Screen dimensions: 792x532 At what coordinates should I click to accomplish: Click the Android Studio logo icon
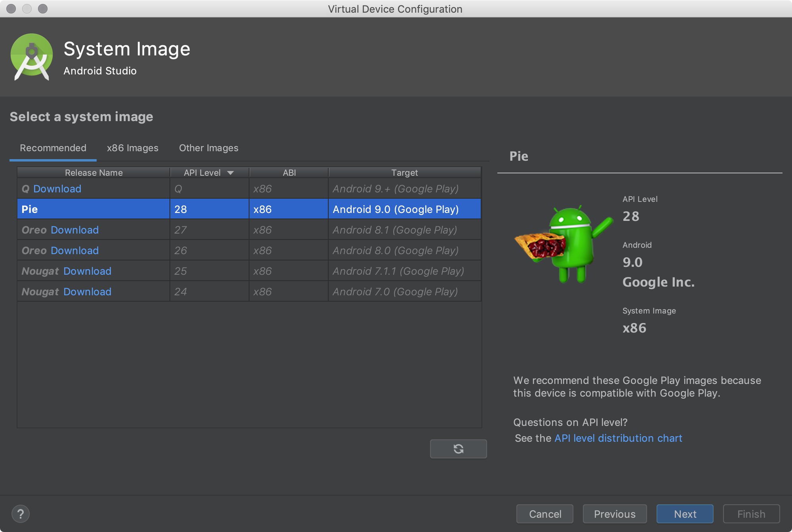pyautogui.click(x=33, y=56)
